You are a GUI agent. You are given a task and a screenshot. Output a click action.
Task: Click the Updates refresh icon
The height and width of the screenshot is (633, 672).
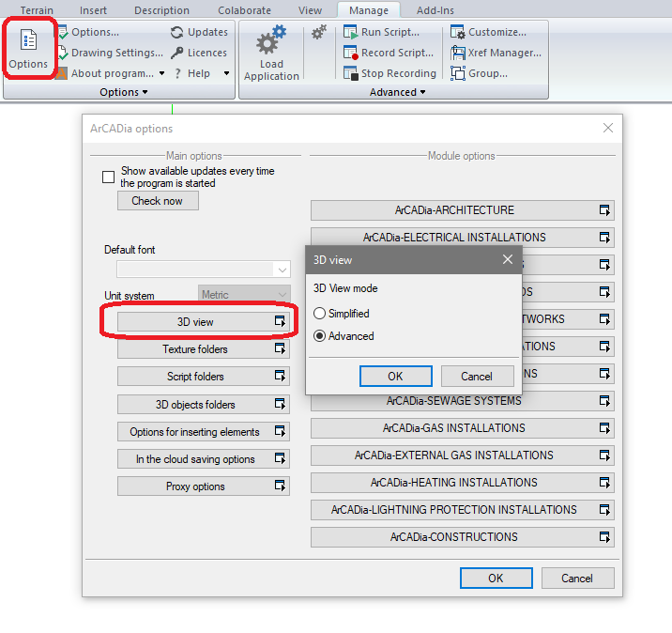click(x=176, y=32)
